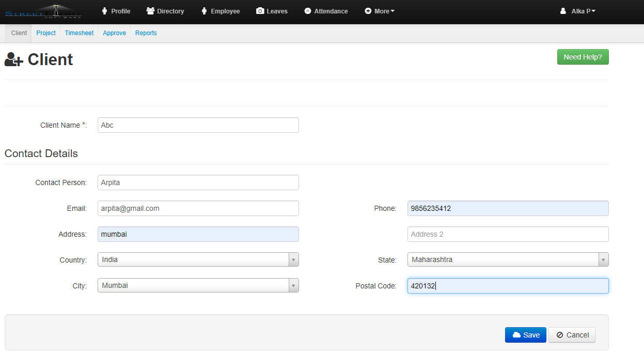Switch to the Timesheet tab
The image size is (644, 353).
tap(79, 33)
